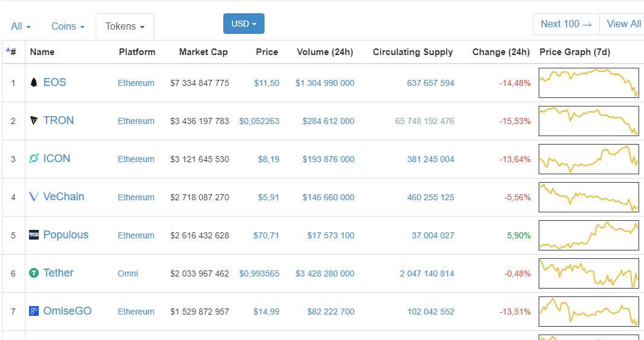Click the ICON token logo icon
644x340 pixels.
coord(34,159)
